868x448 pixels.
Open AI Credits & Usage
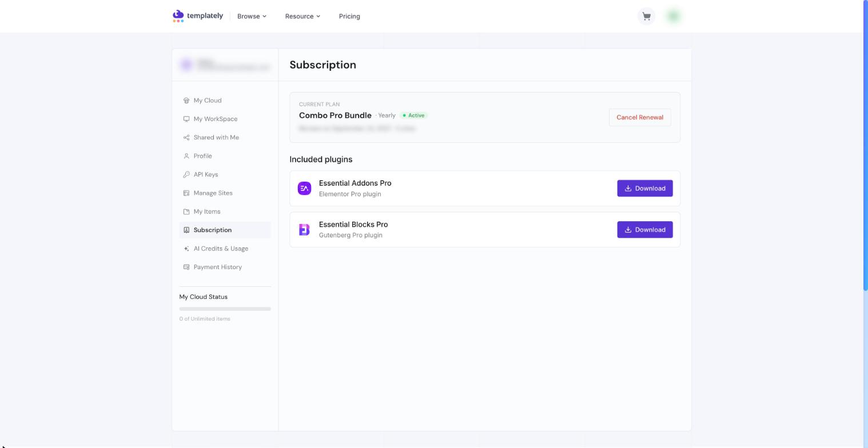pyautogui.click(x=225, y=249)
